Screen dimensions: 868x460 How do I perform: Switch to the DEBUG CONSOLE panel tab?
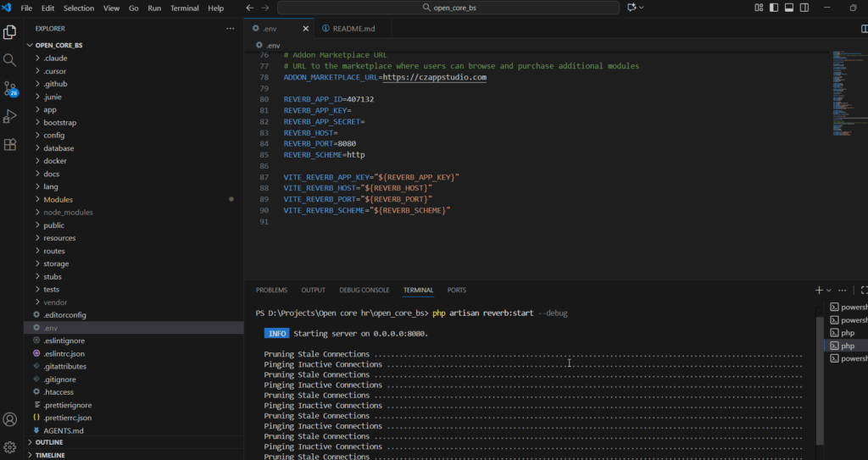click(x=364, y=290)
